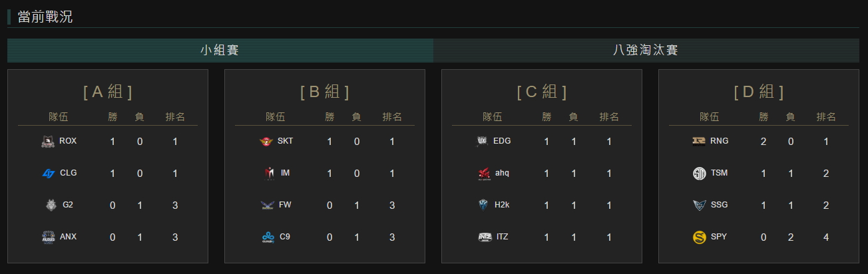Click the ANX team name
The height and width of the screenshot is (274, 868).
click(x=68, y=237)
